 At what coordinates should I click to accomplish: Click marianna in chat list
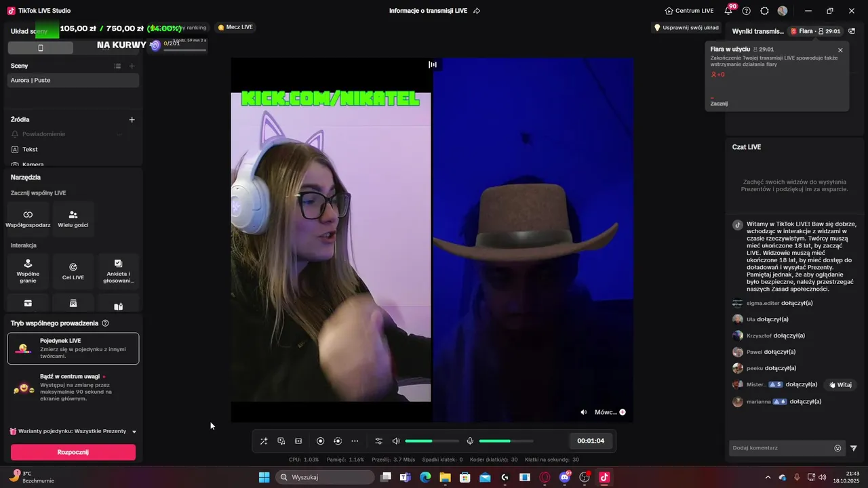pos(759,401)
